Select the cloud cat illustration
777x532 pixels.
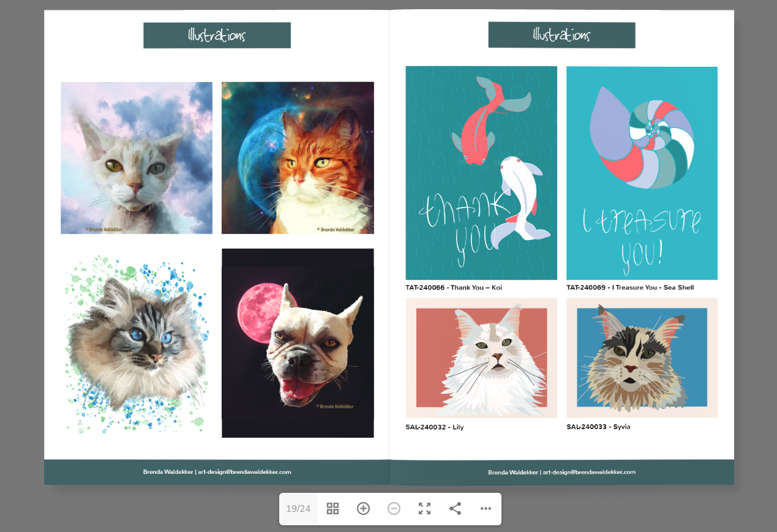tap(137, 158)
